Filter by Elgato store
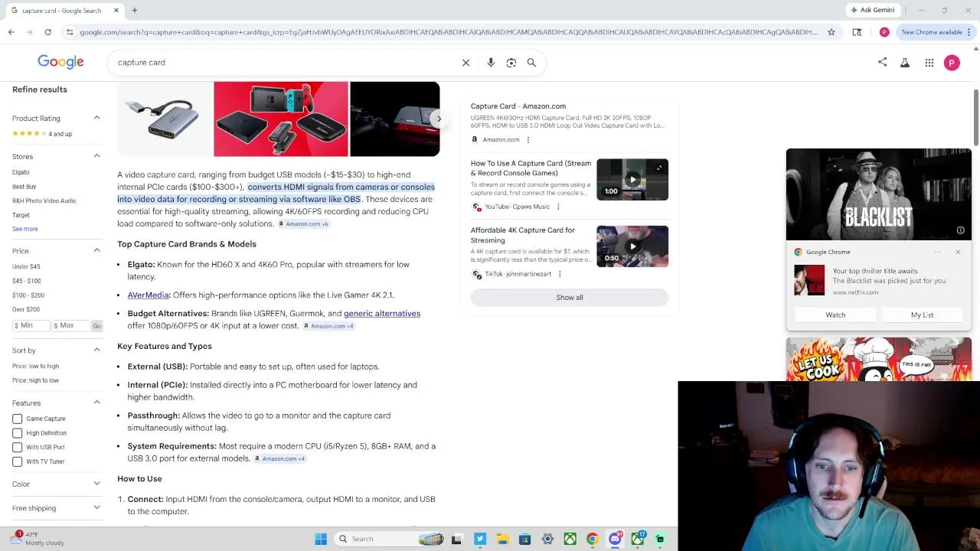980x551 pixels. coord(21,172)
